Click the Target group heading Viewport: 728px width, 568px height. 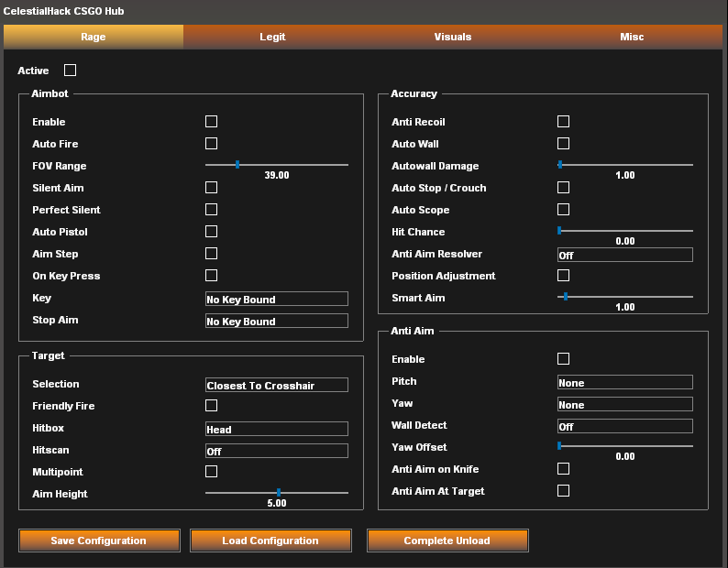tap(49, 356)
